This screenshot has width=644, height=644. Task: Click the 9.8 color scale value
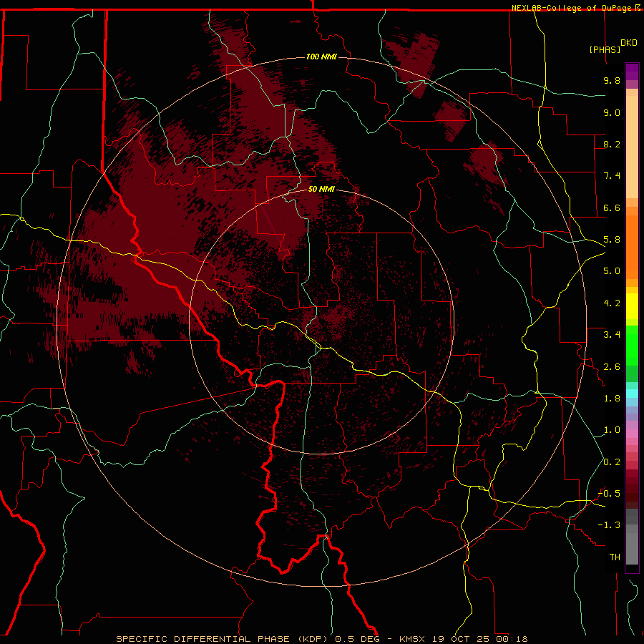pos(612,80)
